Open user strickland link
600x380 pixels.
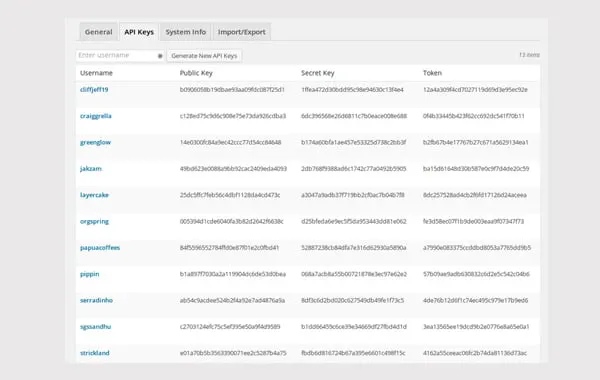click(x=95, y=353)
